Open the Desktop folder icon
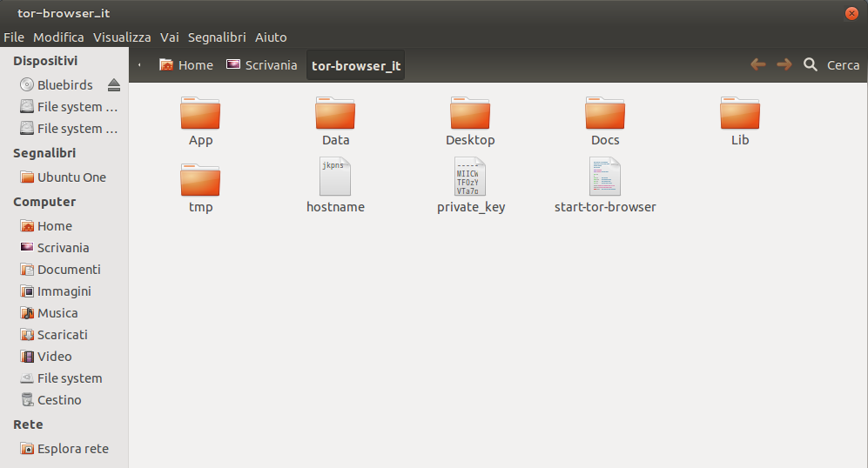Viewport: 868px width, 468px height. click(470, 113)
